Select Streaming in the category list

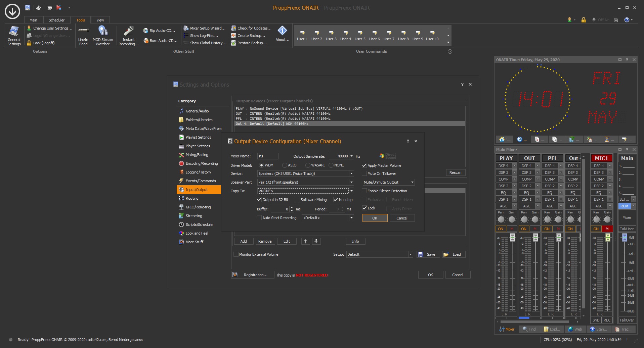pos(194,216)
